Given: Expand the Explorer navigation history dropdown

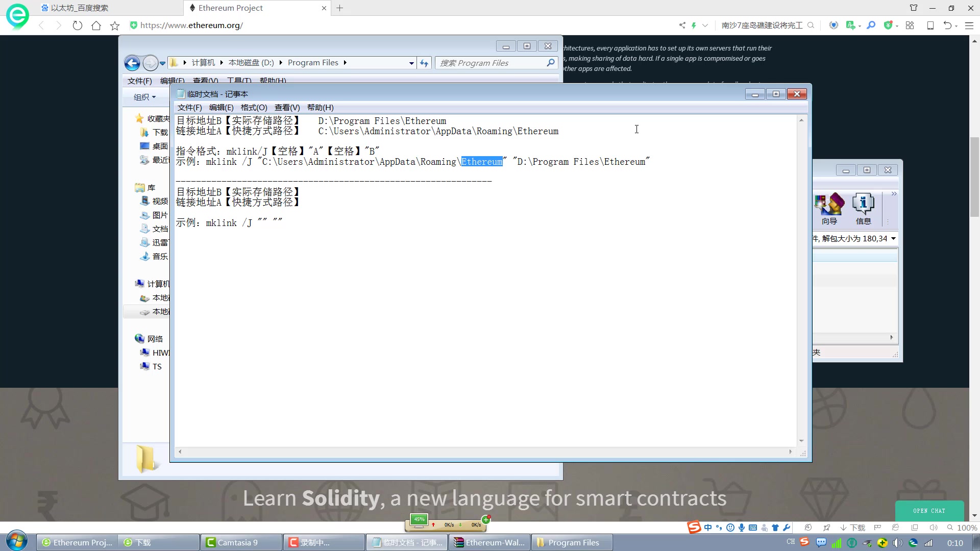Looking at the screenshot, I should [x=162, y=63].
